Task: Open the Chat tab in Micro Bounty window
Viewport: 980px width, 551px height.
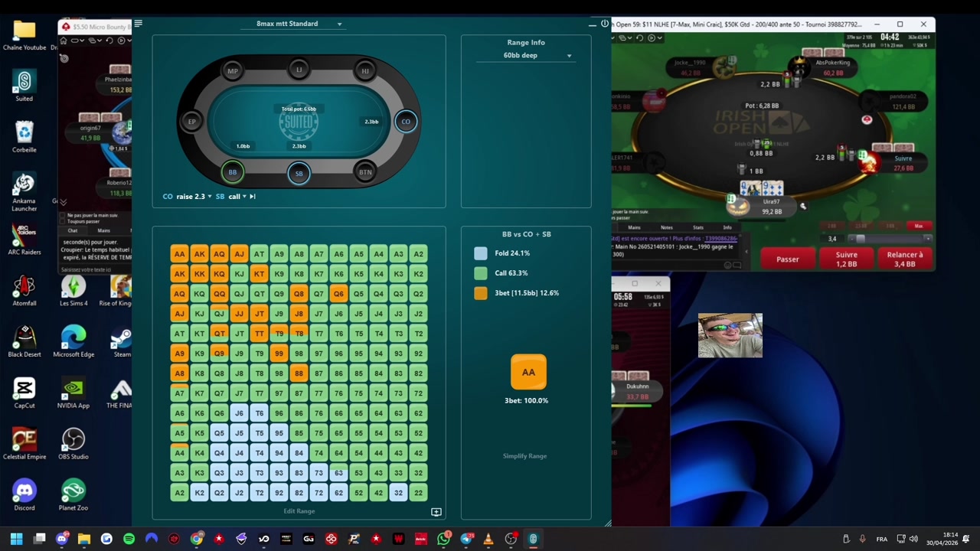Action: pos(73,230)
